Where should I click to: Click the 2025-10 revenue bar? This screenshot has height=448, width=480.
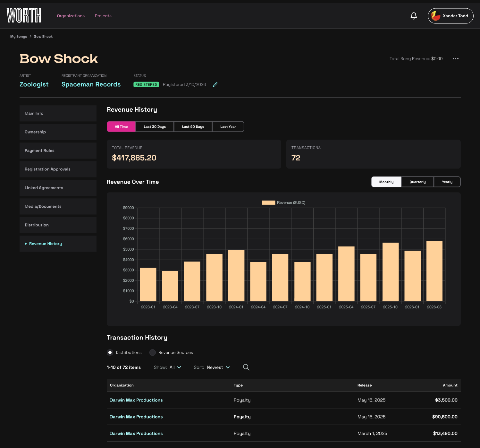pos(391,272)
